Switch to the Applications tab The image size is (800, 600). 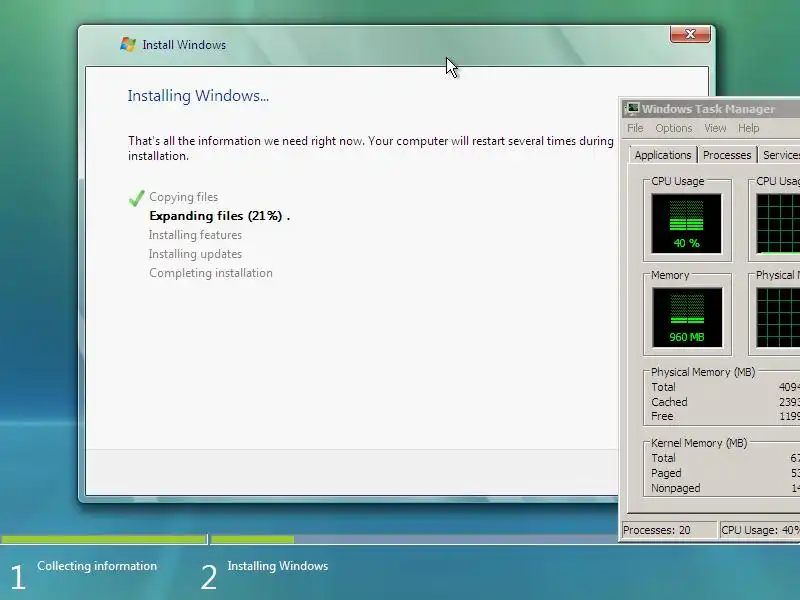coord(663,155)
